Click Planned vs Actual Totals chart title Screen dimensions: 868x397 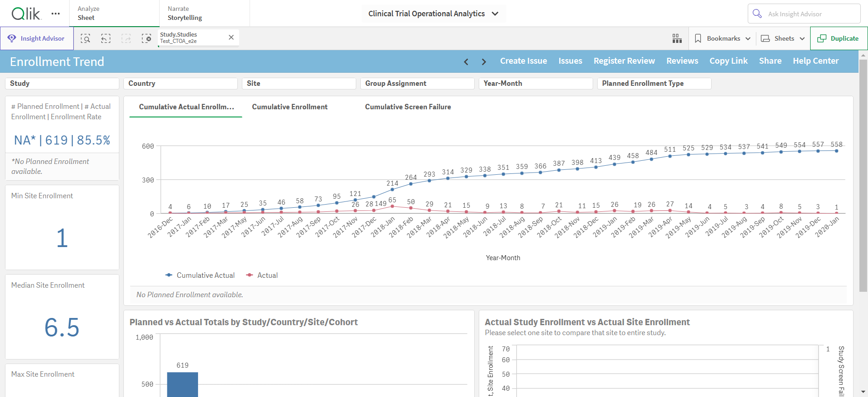point(244,322)
